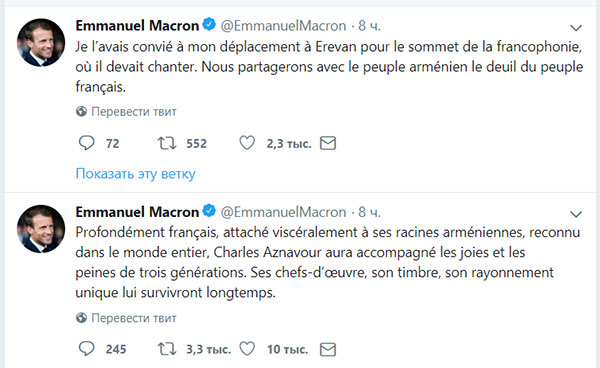Open the first tweet's chevron menu
The image size is (600, 368).
(x=576, y=28)
